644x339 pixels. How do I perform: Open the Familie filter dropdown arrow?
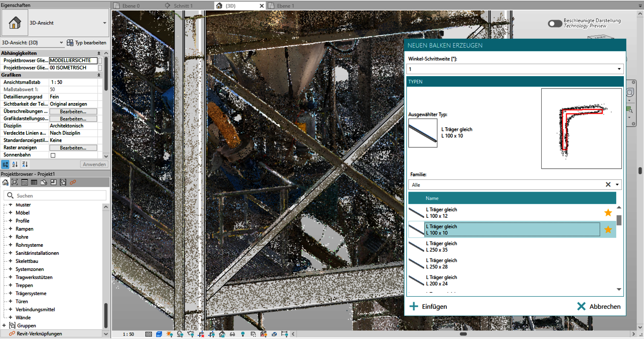pos(617,185)
